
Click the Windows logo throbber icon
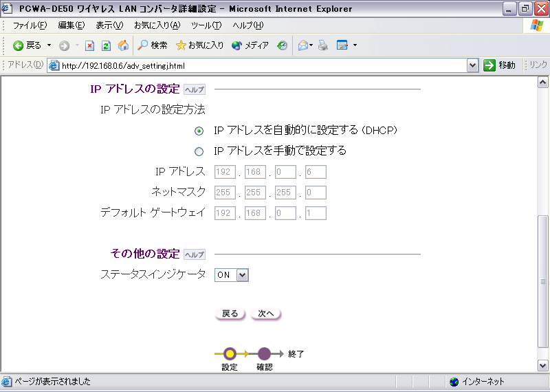tap(537, 25)
